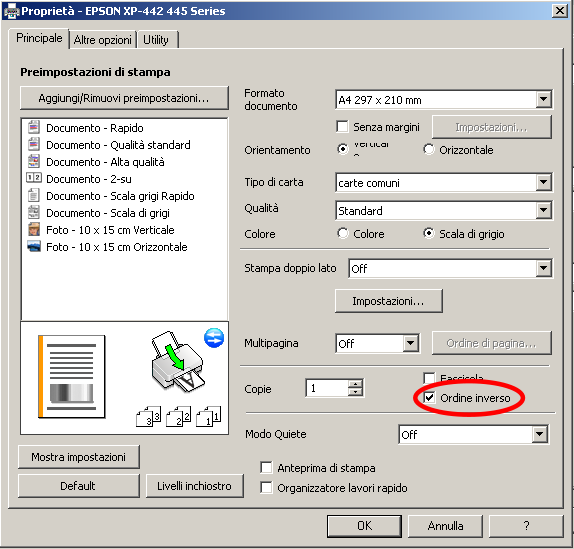This screenshot has height=549, width=574.
Task: Click the Documento - Scala di grigi icon
Action: 34,212
